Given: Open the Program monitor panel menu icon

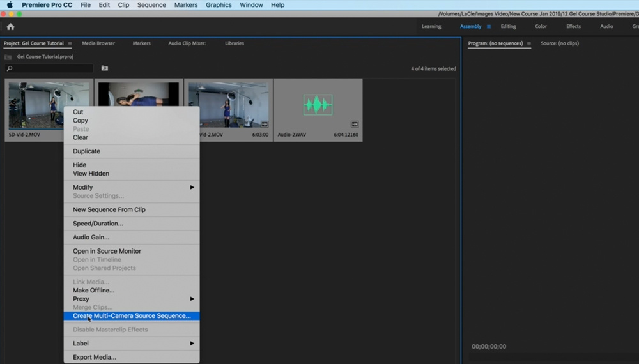Looking at the screenshot, I should coord(528,43).
